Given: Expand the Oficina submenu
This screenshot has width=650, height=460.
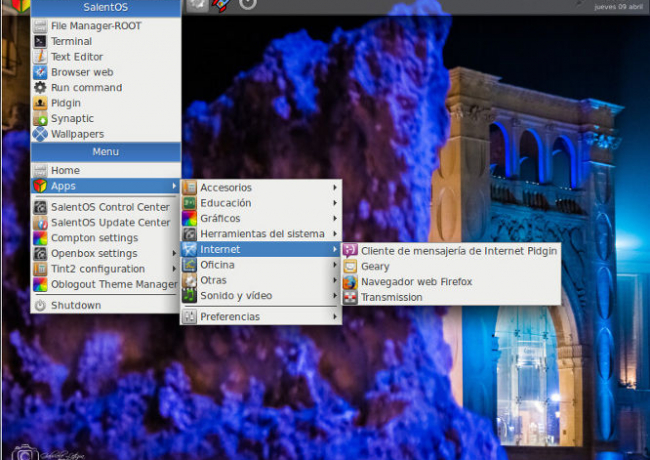Looking at the screenshot, I should coord(217,265).
